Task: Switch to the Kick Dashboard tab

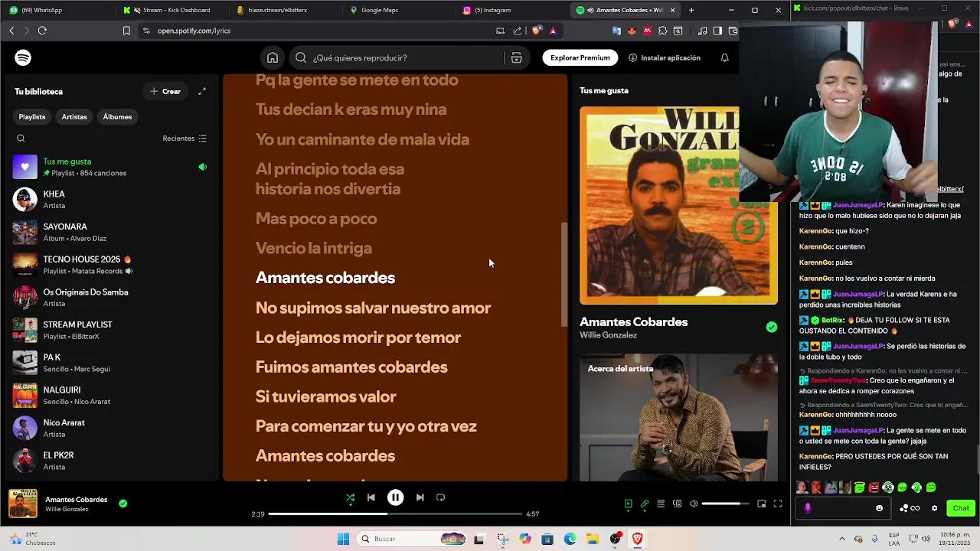Action: coord(172,10)
